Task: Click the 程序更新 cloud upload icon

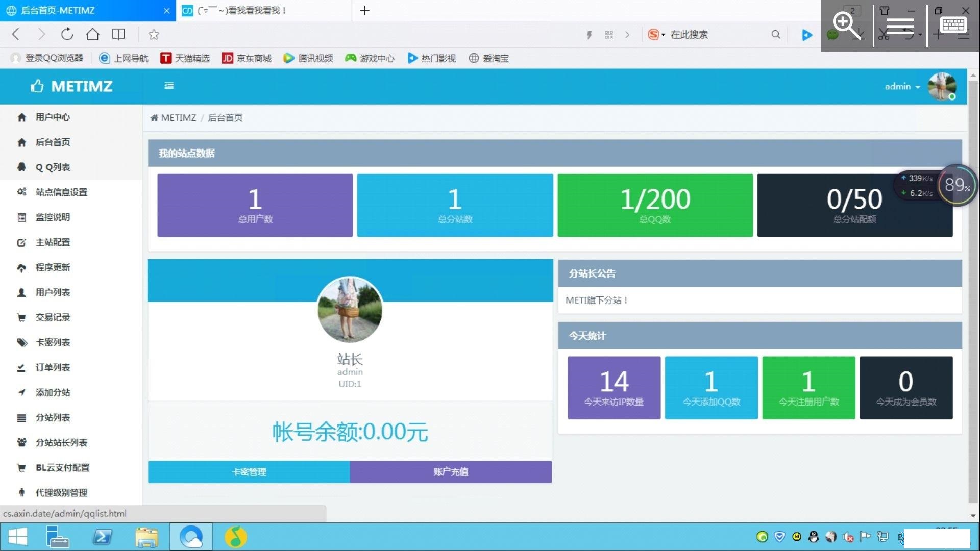Action: point(21,267)
